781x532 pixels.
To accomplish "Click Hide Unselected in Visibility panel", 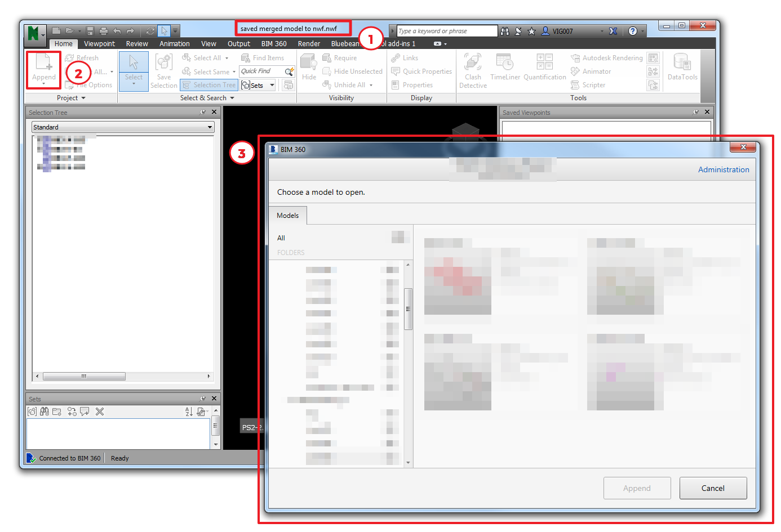I will click(353, 71).
